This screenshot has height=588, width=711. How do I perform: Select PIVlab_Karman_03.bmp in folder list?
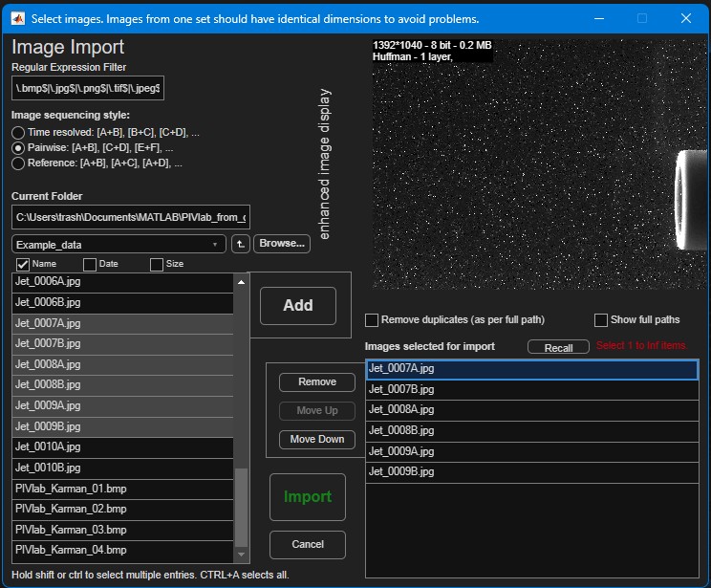pyautogui.click(x=123, y=531)
